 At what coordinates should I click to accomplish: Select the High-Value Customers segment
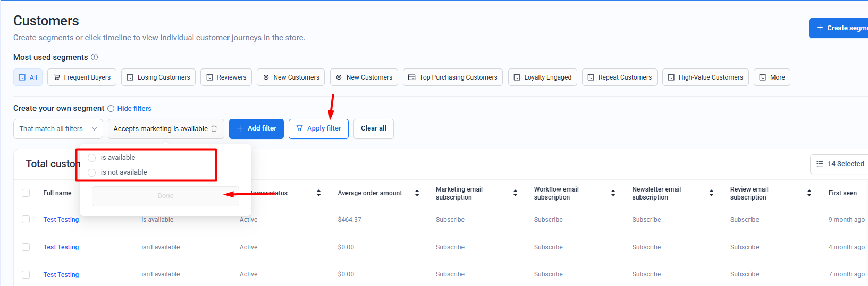[705, 77]
